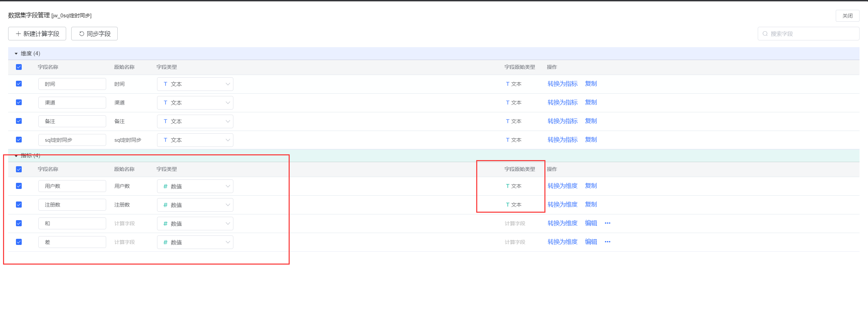Open 数值 type dropdown for 注册数
The width and height of the screenshot is (868, 327).
[x=195, y=205]
